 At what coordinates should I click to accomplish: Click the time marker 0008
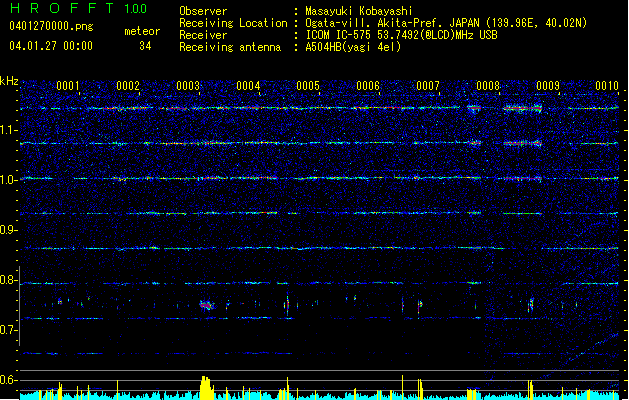click(x=488, y=86)
